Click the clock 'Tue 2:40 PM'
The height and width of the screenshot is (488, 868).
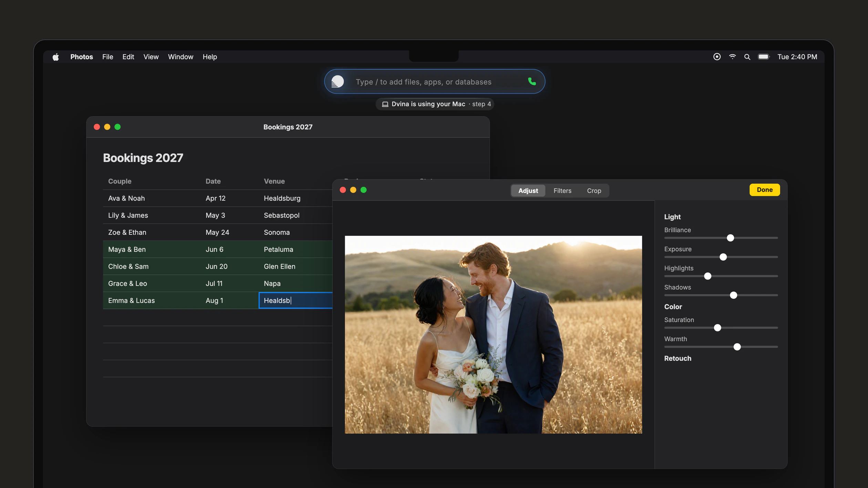[x=797, y=57]
